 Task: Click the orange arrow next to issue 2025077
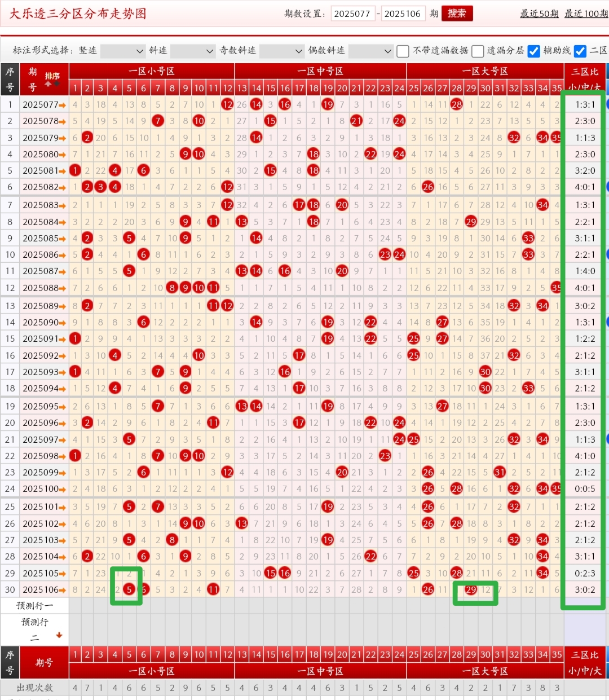(62, 105)
